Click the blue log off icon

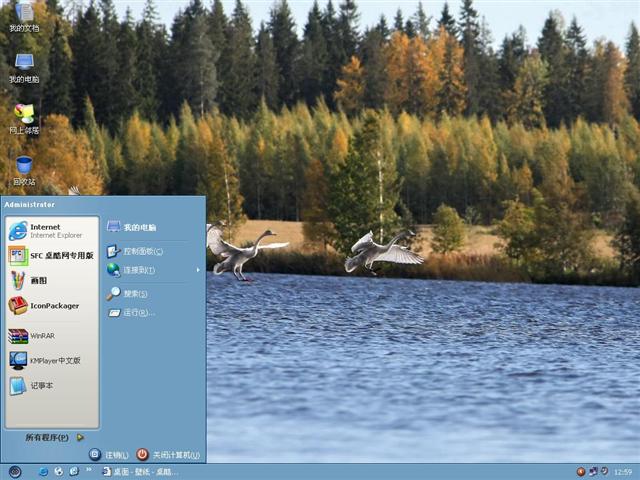(95, 454)
